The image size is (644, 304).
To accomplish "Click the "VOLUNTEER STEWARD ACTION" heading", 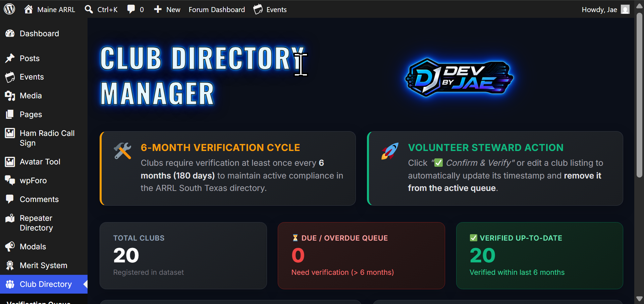I will coord(486,148).
